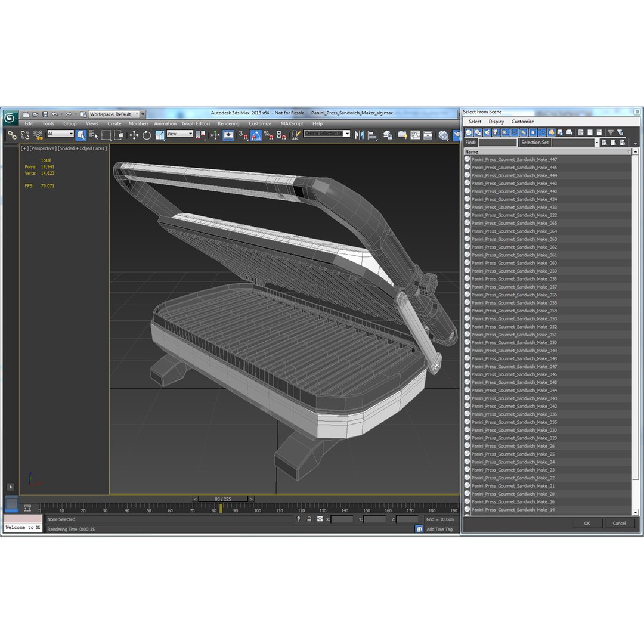Activate the Select and Rotate tool
Image resolution: width=644 pixels, height=644 pixels.
click(147, 135)
